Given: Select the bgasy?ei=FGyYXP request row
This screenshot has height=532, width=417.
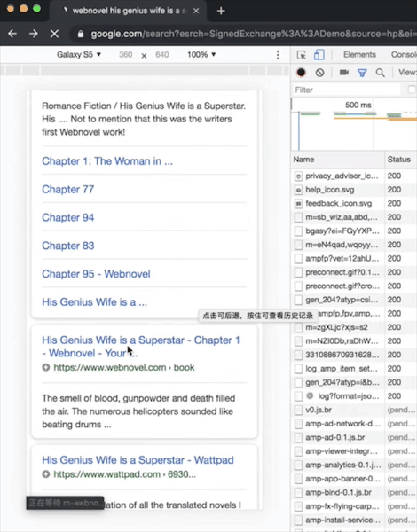Looking at the screenshot, I should [x=354, y=231].
